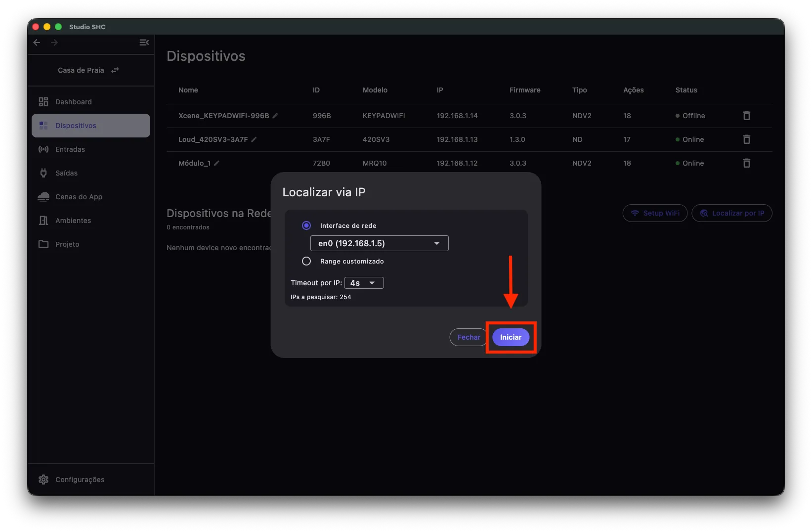Click trash icon for Loud_420SV3-3A7F row
The height and width of the screenshot is (532, 812).
747,139
